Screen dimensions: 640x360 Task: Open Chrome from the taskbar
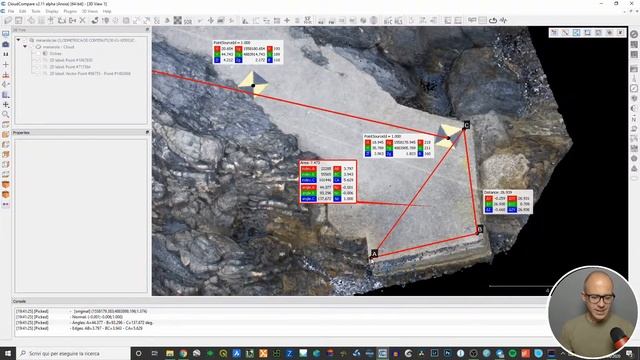(183, 353)
